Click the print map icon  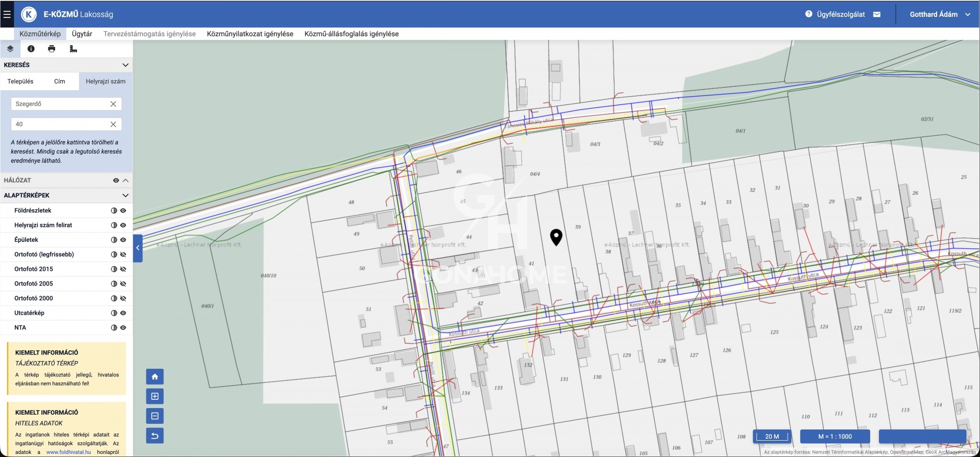pos(52,49)
